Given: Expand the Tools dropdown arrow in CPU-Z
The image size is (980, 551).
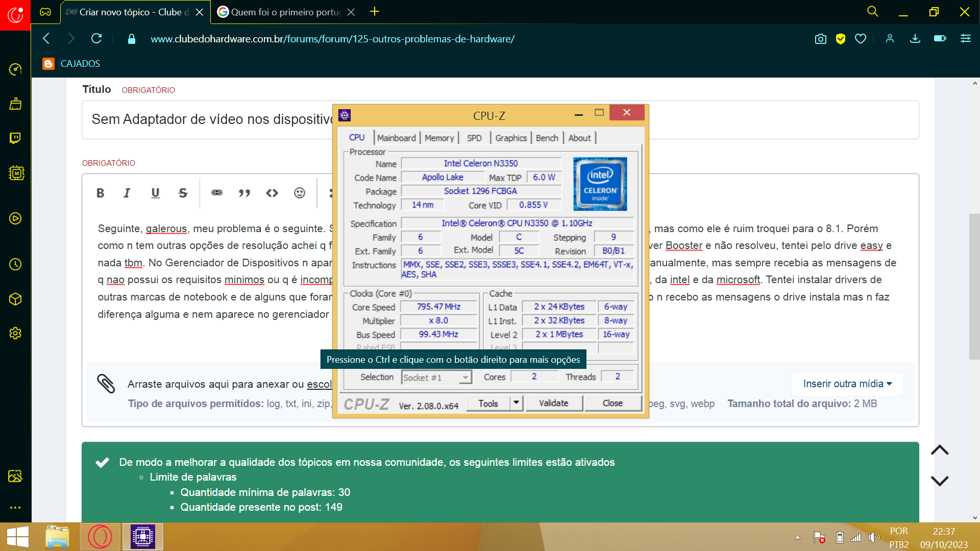Looking at the screenshot, I should coord(516,403).
